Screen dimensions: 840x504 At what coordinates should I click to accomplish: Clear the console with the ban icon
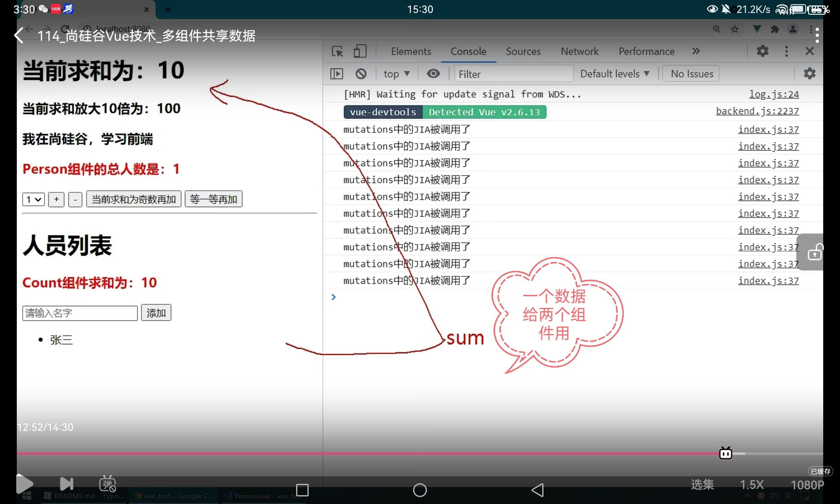[361, 74]
